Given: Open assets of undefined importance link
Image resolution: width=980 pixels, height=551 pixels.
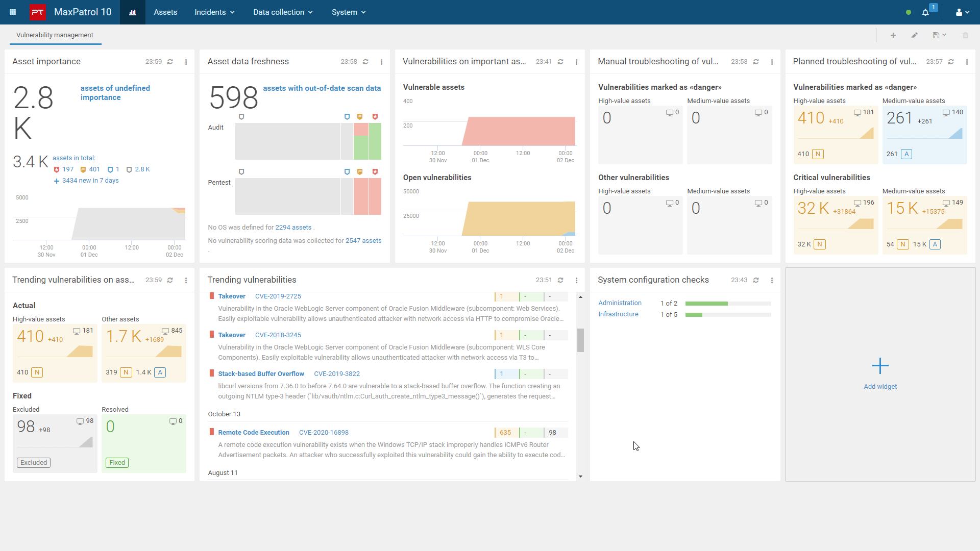Looking at the screenshot, I should [115, 93].
